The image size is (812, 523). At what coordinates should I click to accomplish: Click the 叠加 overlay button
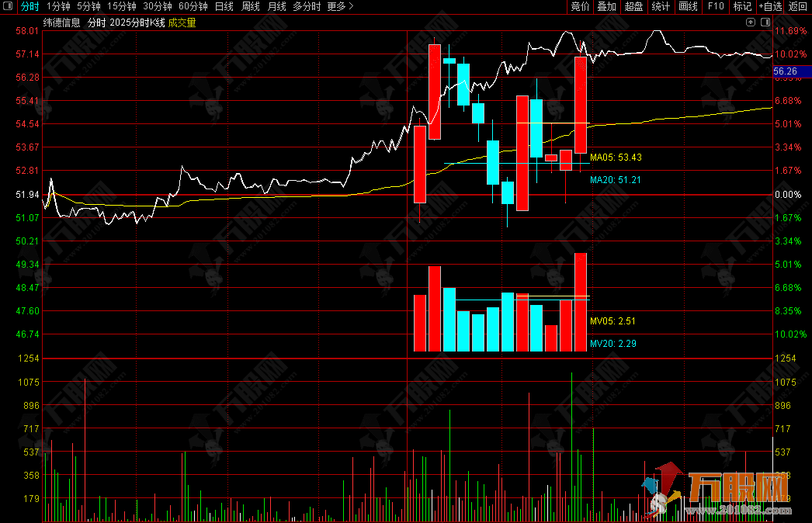607,6
